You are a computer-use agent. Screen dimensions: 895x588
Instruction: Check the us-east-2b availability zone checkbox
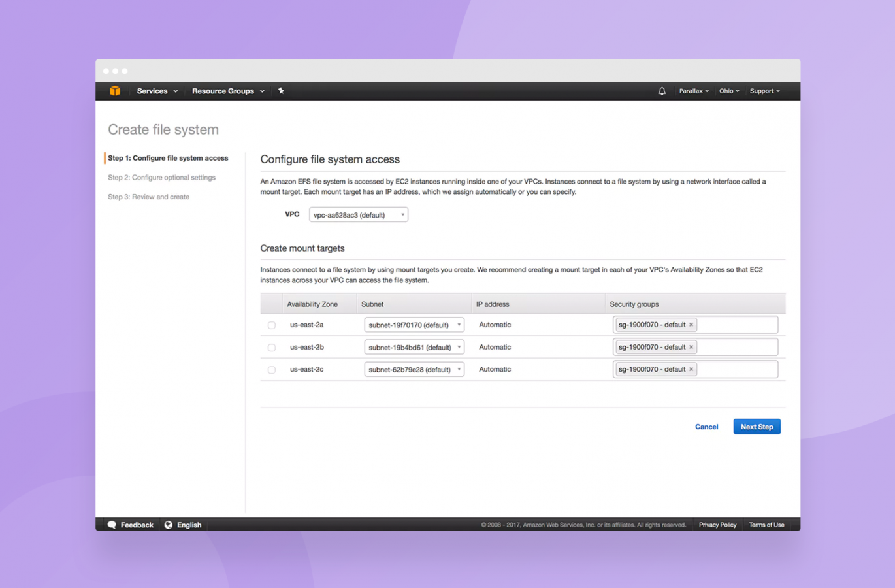[272, 348]
